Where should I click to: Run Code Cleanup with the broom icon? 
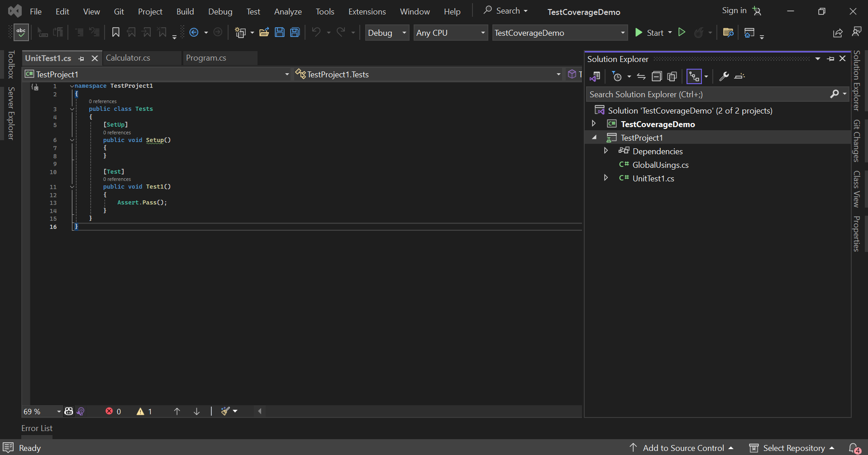pyautogui.click(x=226, y=411)
